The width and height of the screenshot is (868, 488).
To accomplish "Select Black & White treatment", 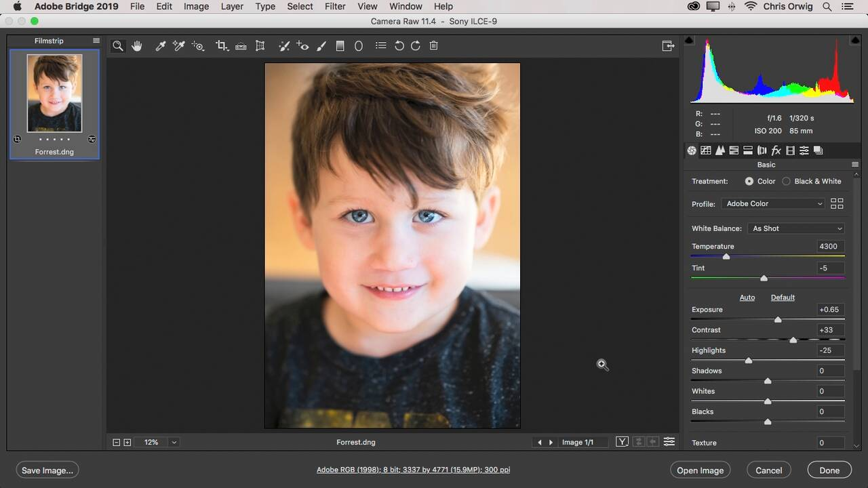I will point(787,182).
